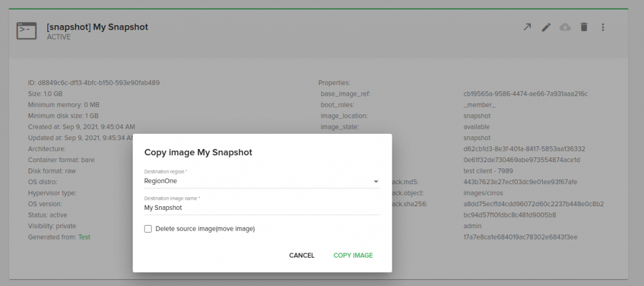Click the 17a7e8ca1e68 value

coord(520,237)
